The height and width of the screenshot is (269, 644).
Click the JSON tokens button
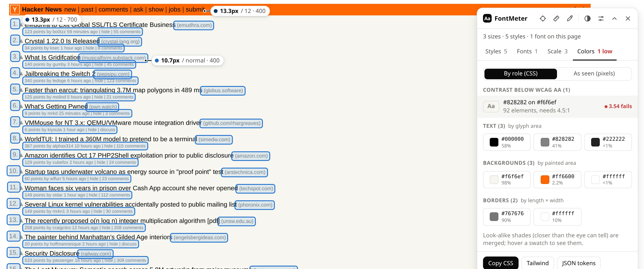pos(578,263)
